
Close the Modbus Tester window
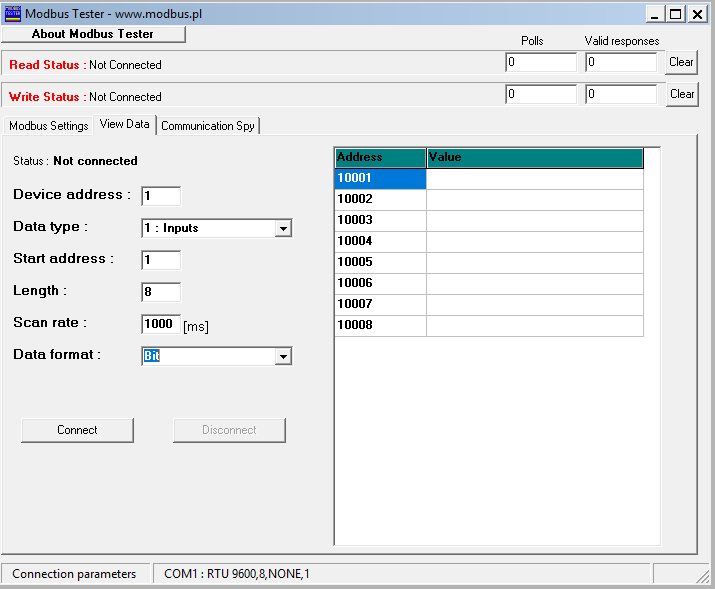697,14
